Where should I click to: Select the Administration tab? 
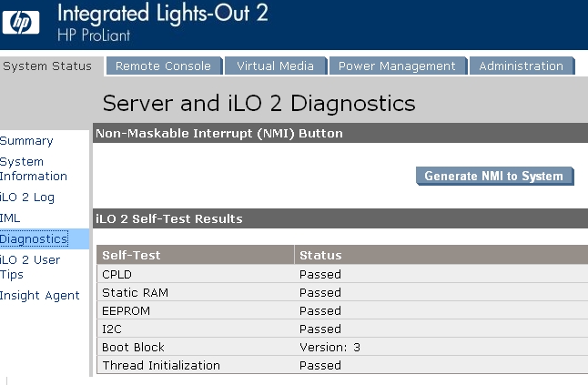[x=522, y=66]
